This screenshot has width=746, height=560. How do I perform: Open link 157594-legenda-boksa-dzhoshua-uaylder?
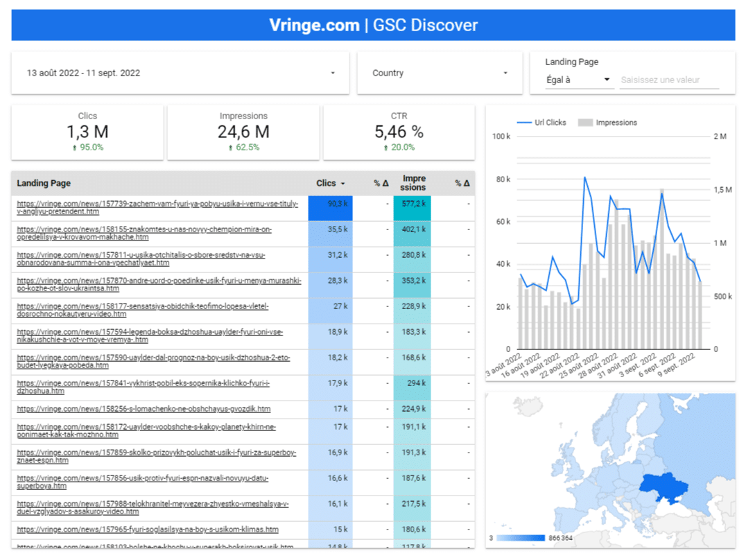(x=150, y=336)
